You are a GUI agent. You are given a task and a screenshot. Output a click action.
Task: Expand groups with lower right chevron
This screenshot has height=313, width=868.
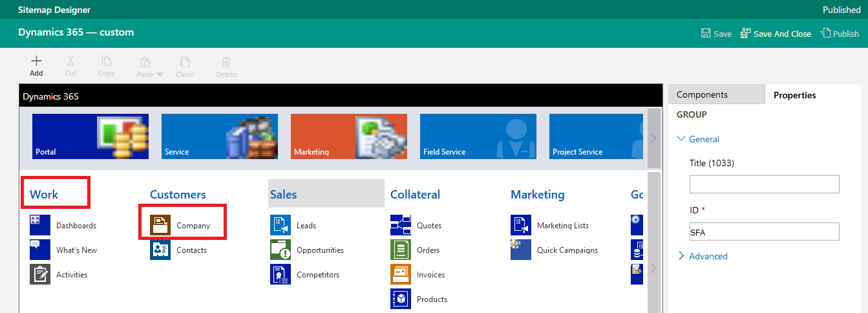653,268
